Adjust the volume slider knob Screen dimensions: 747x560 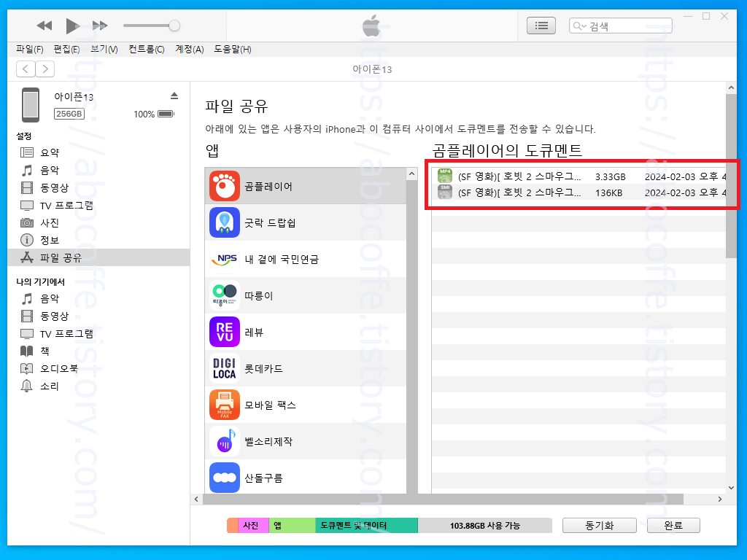[174, 26]
